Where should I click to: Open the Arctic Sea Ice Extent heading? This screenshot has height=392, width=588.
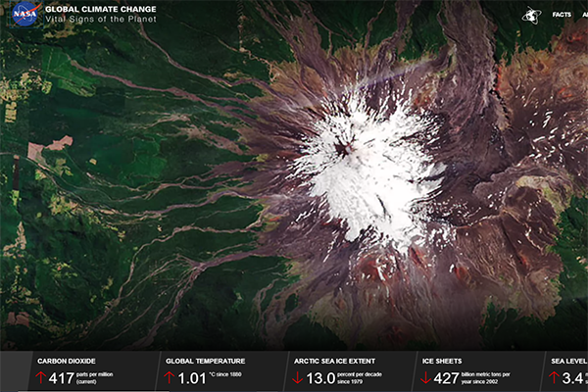tap(337, 361)
